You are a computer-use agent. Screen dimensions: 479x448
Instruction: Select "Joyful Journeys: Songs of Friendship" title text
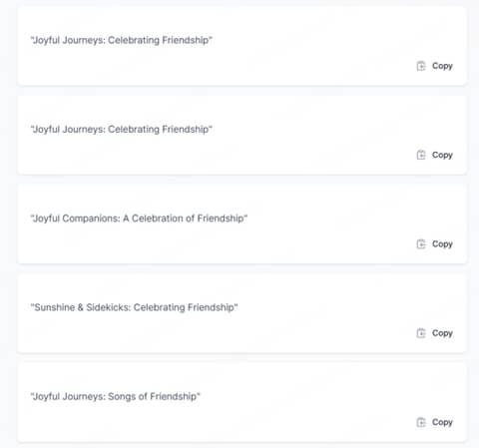coord(116,397)
